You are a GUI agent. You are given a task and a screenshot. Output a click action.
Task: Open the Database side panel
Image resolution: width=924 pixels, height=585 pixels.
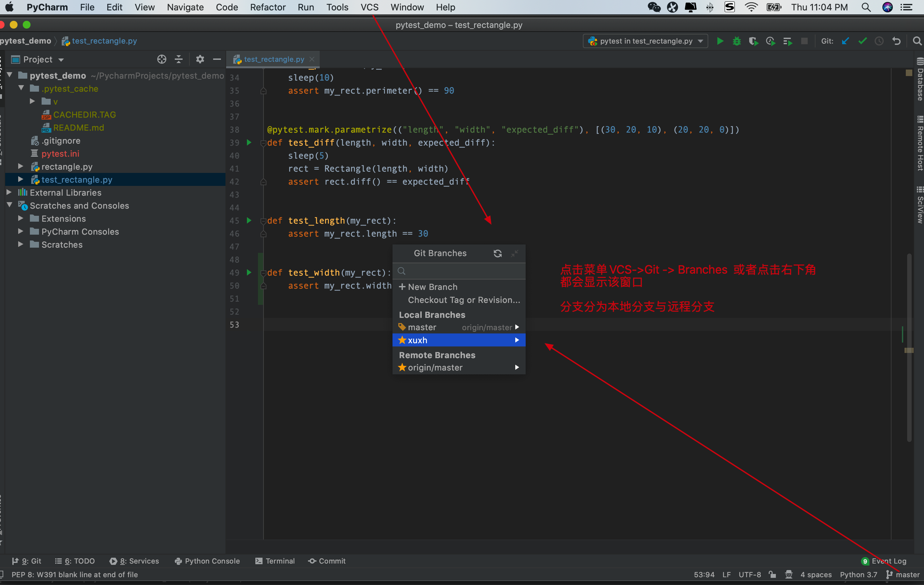[x=919, y=79]
